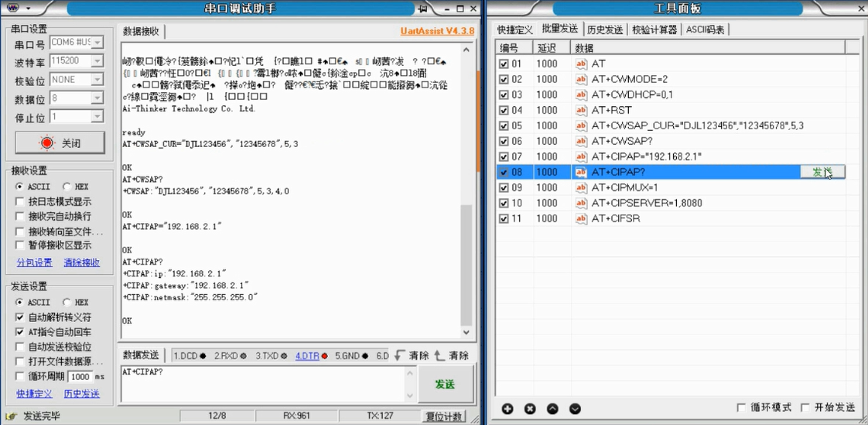Click the ab icon of AT+CIFSR row

581,219
